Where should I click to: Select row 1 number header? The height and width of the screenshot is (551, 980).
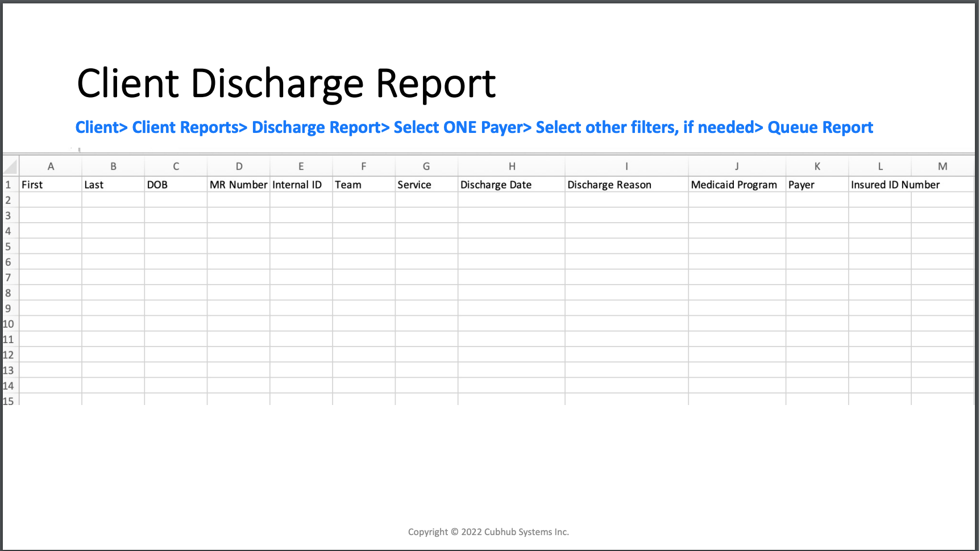11,185
